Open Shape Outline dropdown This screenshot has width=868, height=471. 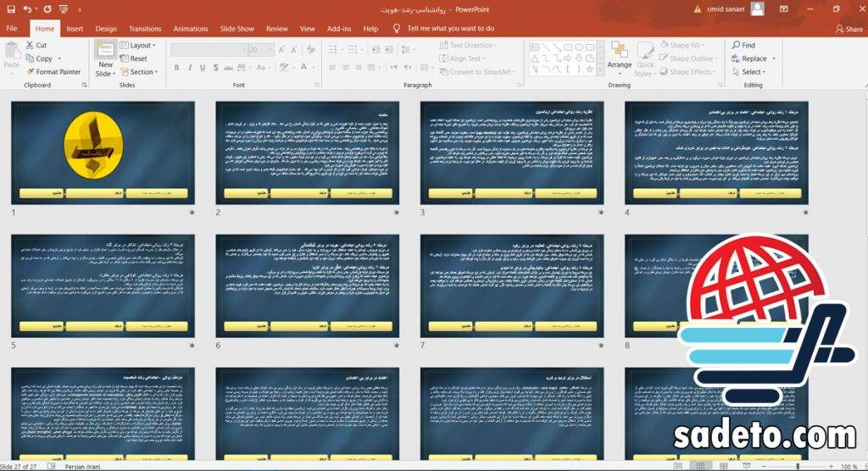point(688,58)
